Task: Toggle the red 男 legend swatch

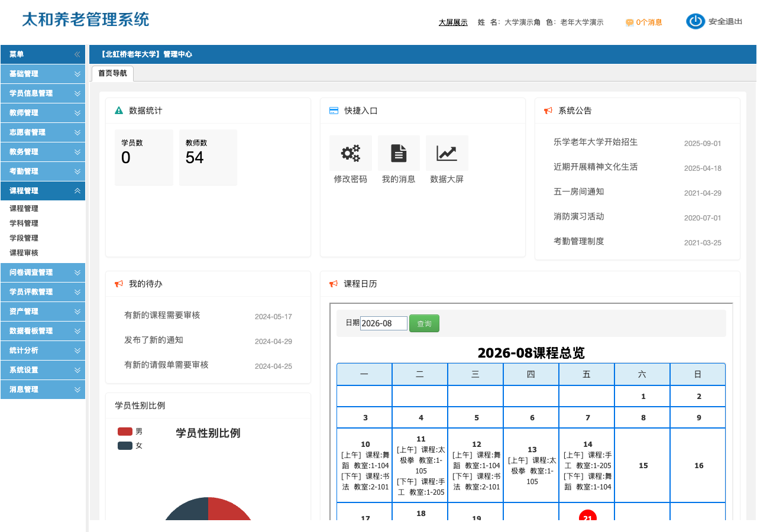Action: (125, 432)
